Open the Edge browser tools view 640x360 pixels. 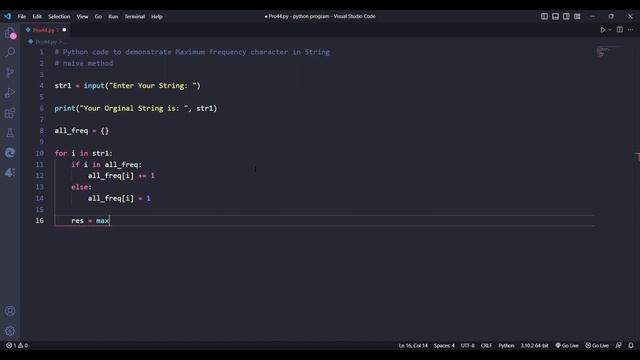coord(10,153)
